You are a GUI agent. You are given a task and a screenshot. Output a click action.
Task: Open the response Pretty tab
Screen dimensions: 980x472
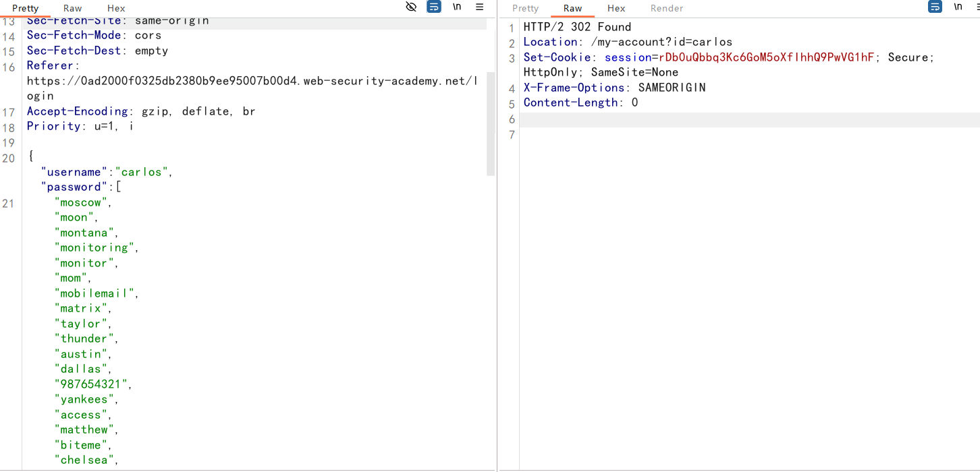pos(525,8)
